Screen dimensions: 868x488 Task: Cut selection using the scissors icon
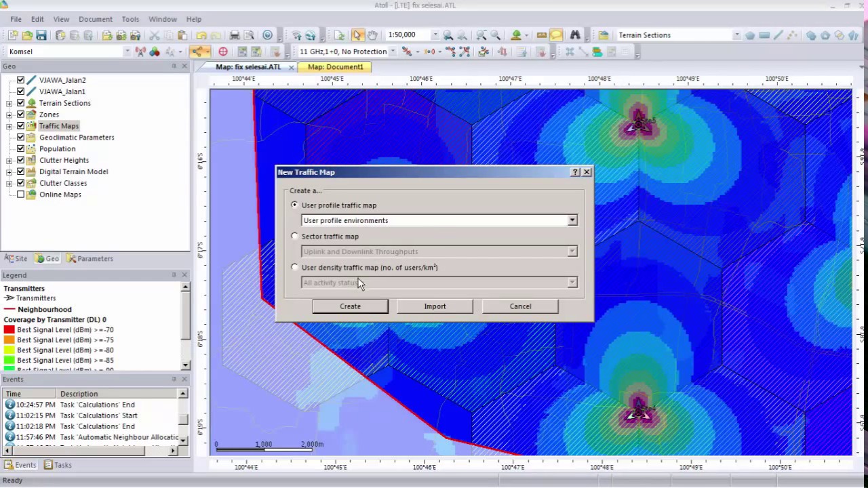click(x=154, y=35)
